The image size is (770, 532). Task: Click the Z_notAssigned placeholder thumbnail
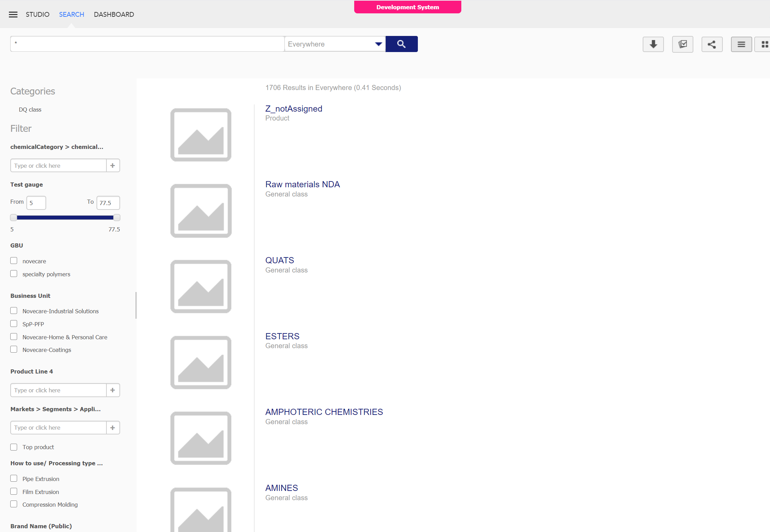tap(201, 135)
